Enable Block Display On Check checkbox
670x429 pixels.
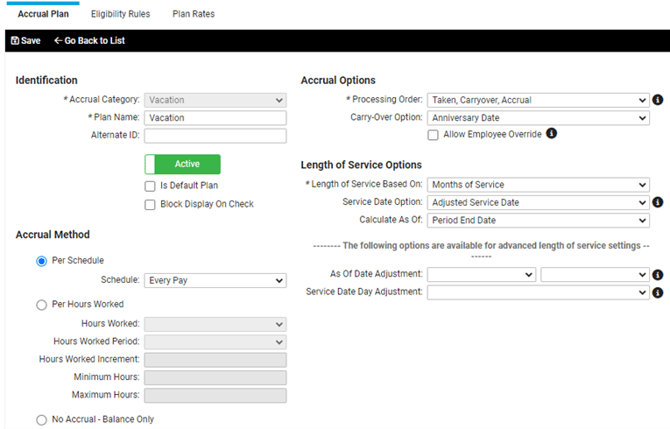tap(150, 205)
